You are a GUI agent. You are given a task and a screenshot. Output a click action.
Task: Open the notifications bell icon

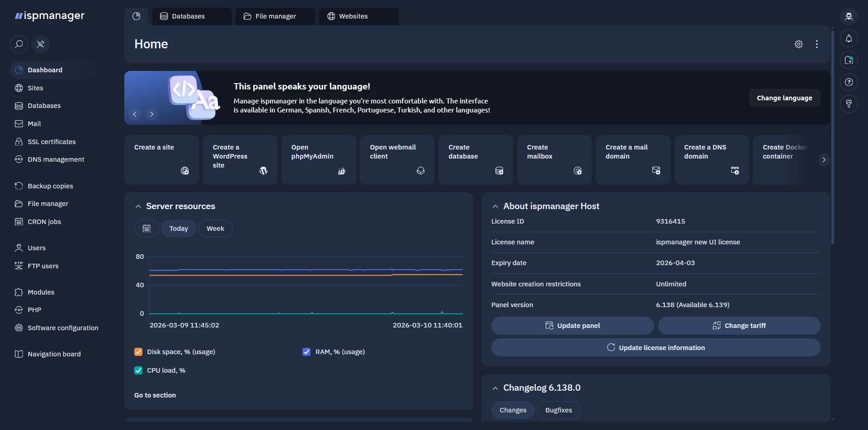click(849, 39)
